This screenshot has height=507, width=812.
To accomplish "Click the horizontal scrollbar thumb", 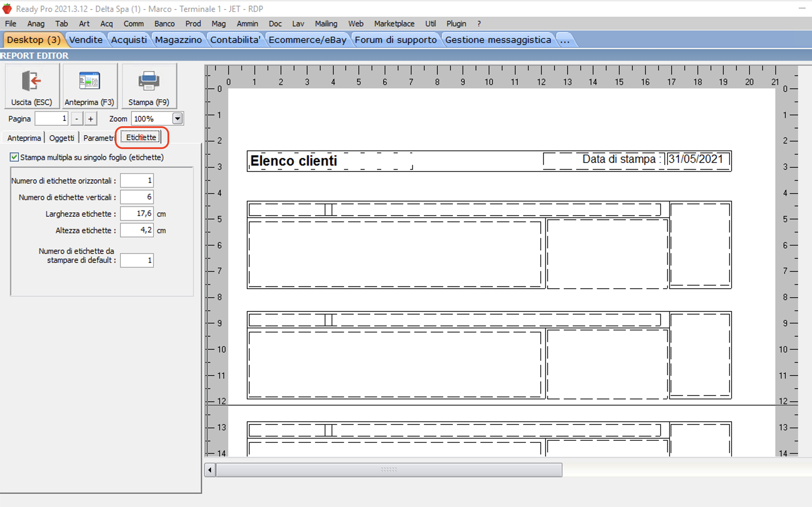I will [389, 470].
